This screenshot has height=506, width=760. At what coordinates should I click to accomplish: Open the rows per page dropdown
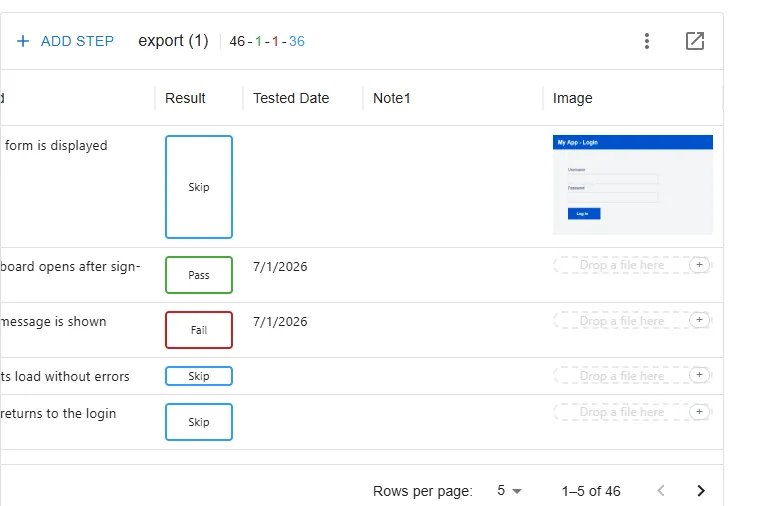[x=509, y=490]
